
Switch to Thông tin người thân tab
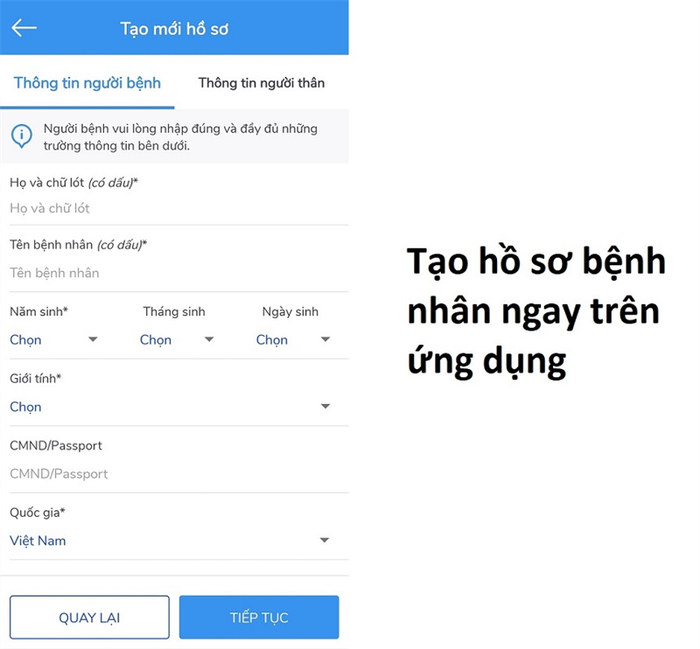261,83
